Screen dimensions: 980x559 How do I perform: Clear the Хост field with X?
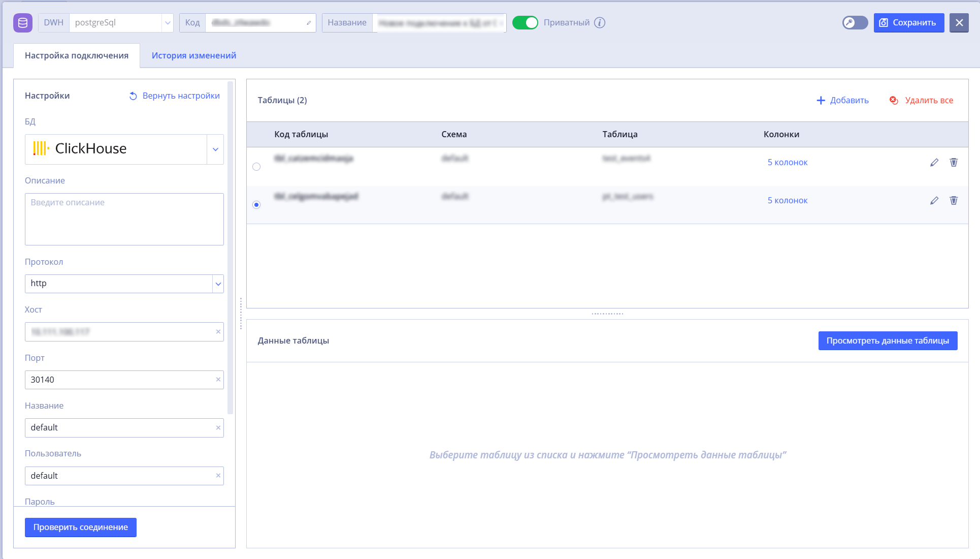click(218, 332)
